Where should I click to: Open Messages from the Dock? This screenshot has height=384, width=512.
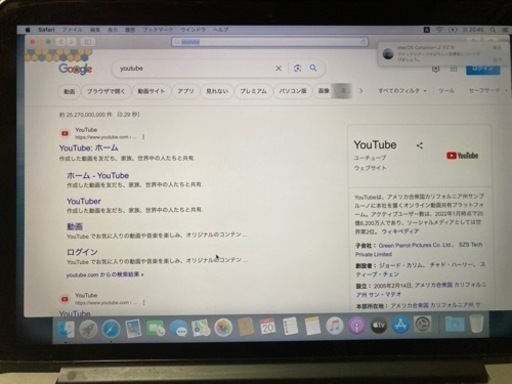[178, 328]
